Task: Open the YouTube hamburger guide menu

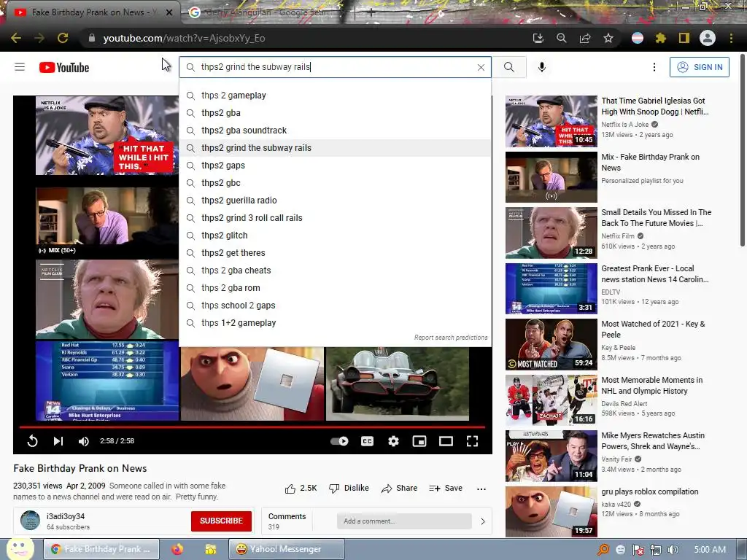Action: point(20,67)
